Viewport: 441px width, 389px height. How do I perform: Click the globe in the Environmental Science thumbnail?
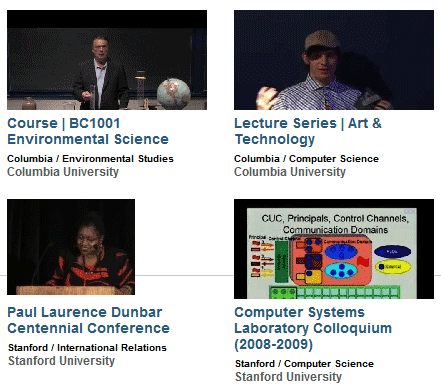pyautogui.click(x=174, y=94)
